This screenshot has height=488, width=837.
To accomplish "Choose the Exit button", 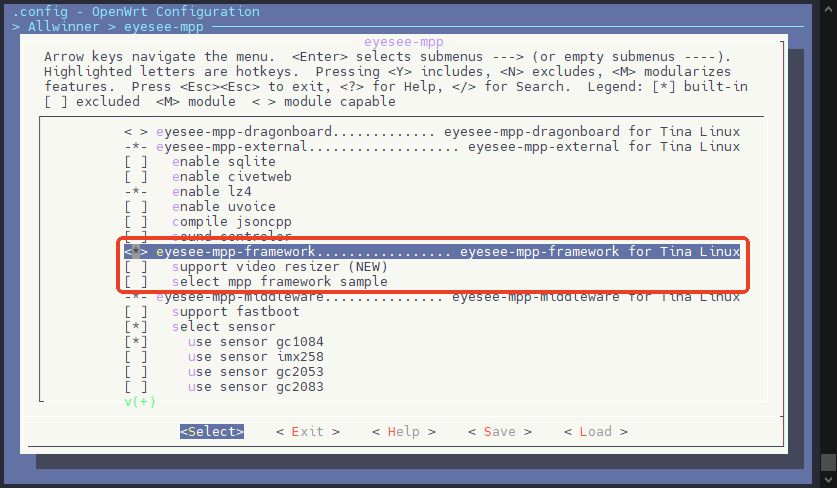I will 307,431.
